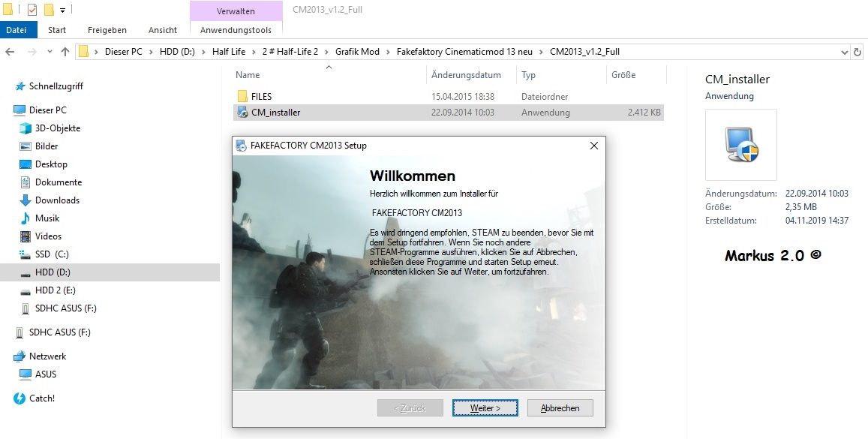Click the Musik note icon
This screenshot has height=439, width=868.
pyautogui.click(x=25, y=218)
